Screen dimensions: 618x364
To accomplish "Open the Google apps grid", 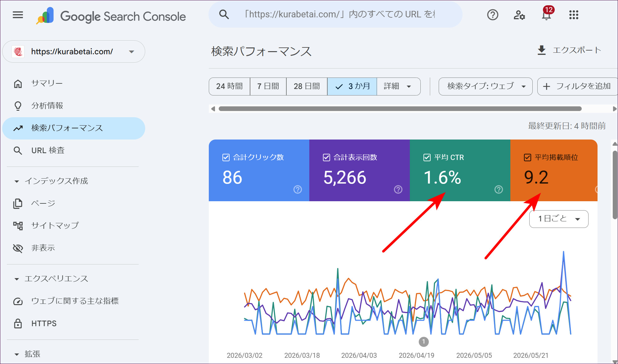I will (x=574, y=15).
